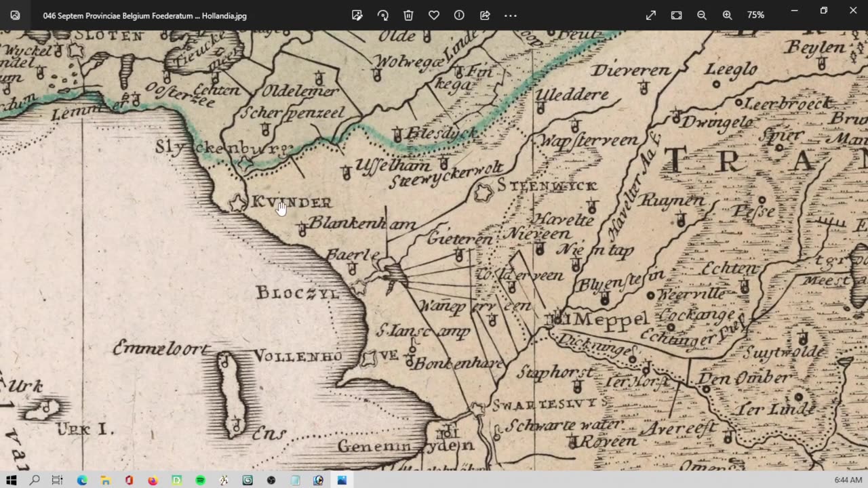Open the green D app in taskbar

pos(176,480)
